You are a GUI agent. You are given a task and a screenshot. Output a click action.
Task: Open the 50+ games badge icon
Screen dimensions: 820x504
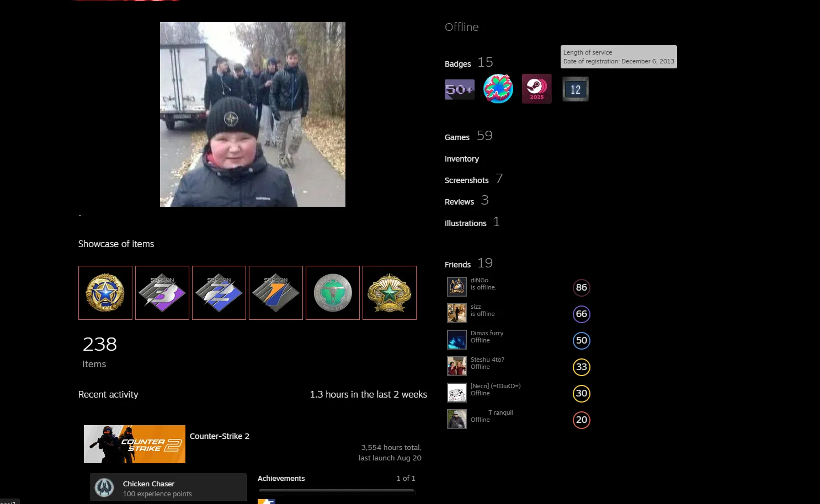(x=460, y=89)
